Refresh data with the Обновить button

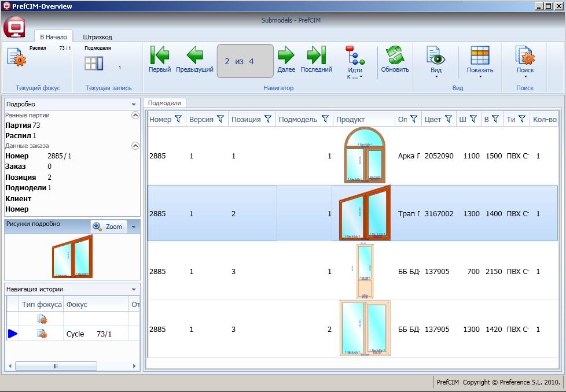pyautogui.click(x=395, y=60)
